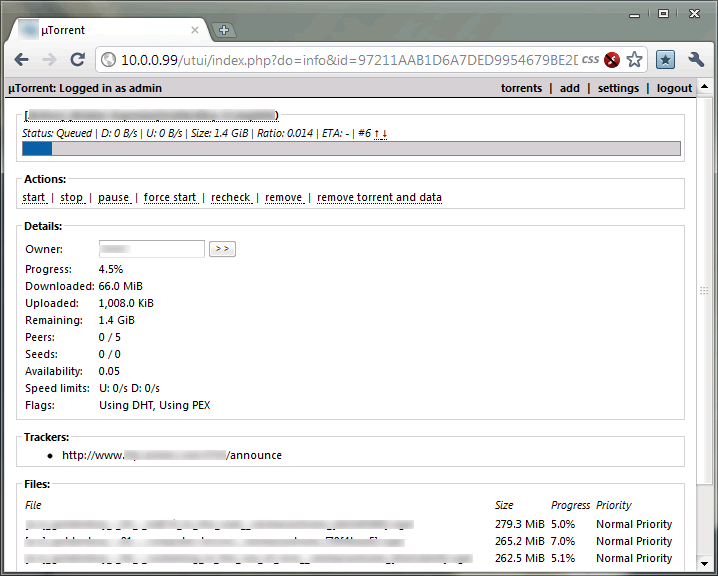Click the 265.2 MiB file size cell
This screenshot has height=576, width=718.
click(x=520, y=541)
